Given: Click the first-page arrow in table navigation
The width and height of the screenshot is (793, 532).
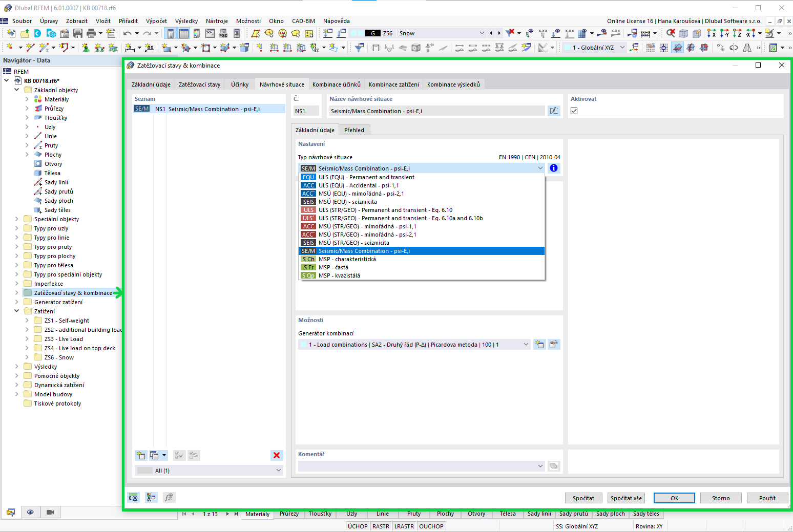Looking at the screenshot, I should pyautogui.click(x=184, y=514).
